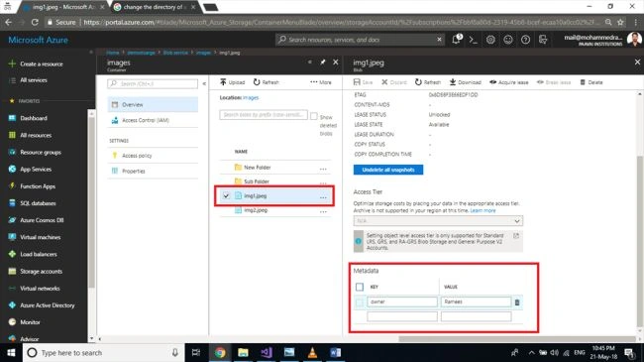
Task: Open Access policy setting
Action: 153,156
